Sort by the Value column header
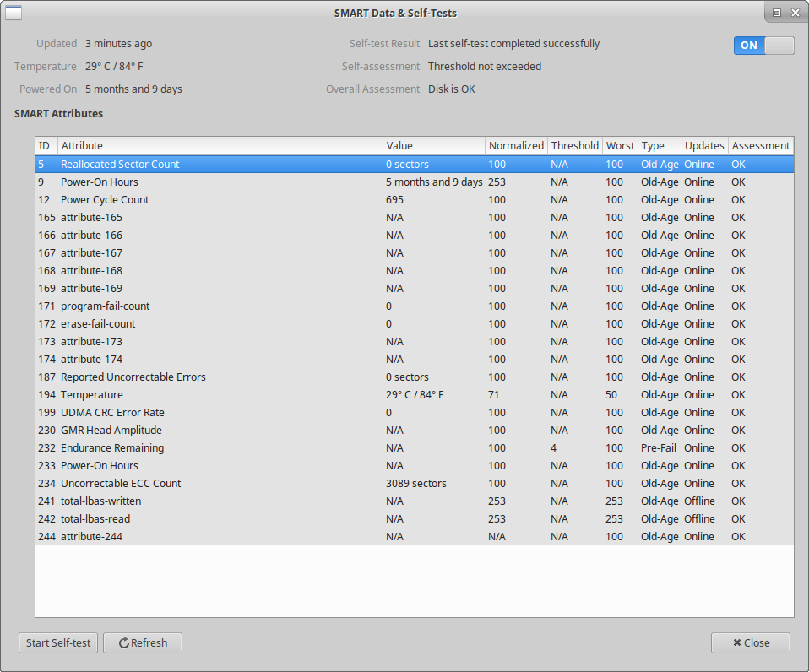This screenshot has height=672, width=809. 434,146
